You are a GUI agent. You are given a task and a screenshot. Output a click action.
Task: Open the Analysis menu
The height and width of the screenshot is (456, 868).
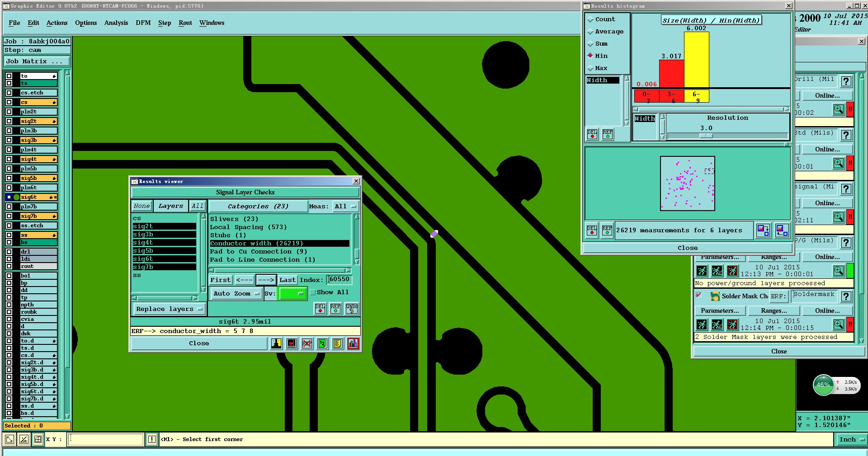pyautogui.click(x=116, y=23)
